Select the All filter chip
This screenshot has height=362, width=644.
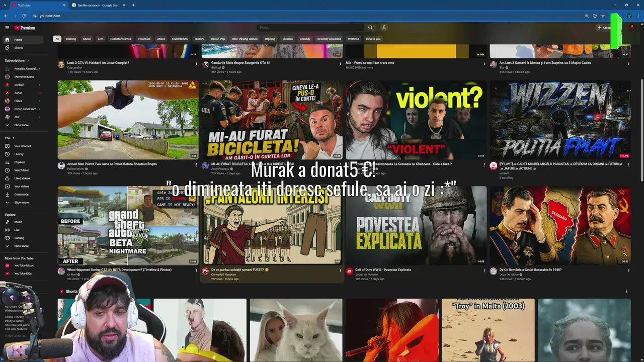point(57,39)
